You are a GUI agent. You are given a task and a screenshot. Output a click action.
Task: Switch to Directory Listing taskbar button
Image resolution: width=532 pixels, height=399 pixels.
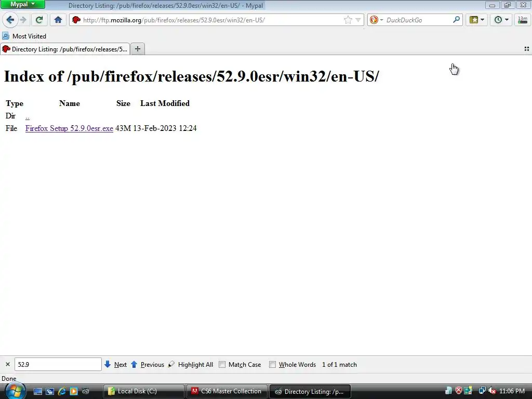310,392
